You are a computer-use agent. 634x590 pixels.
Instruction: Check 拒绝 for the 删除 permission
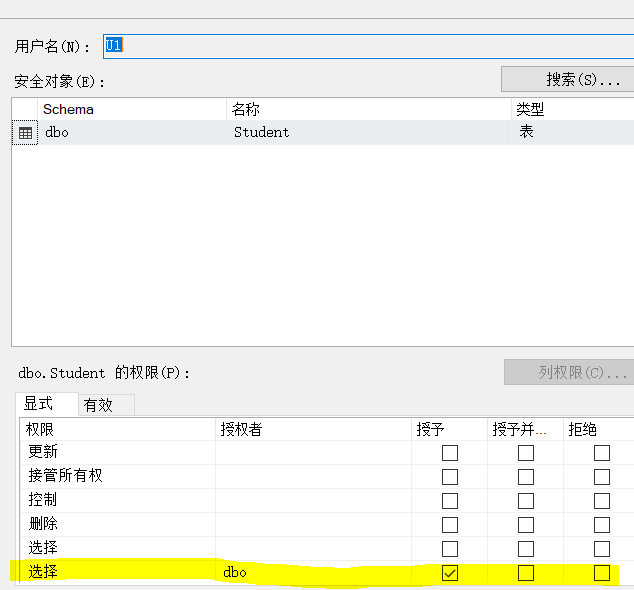point(602,525)
